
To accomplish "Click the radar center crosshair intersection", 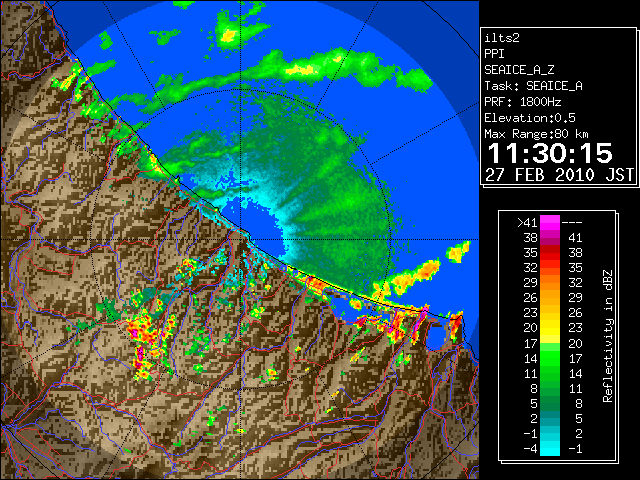I will point(241,239).
